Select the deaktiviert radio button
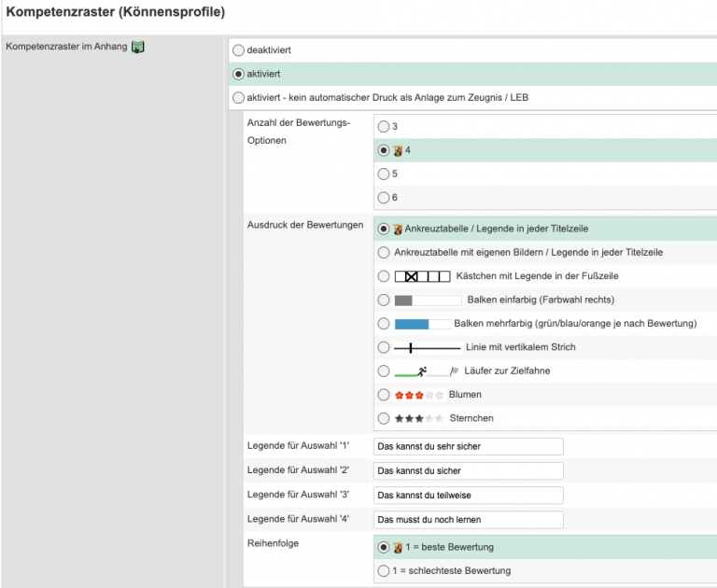The height and width of the screenshot is (588, 717). point(238,50)
